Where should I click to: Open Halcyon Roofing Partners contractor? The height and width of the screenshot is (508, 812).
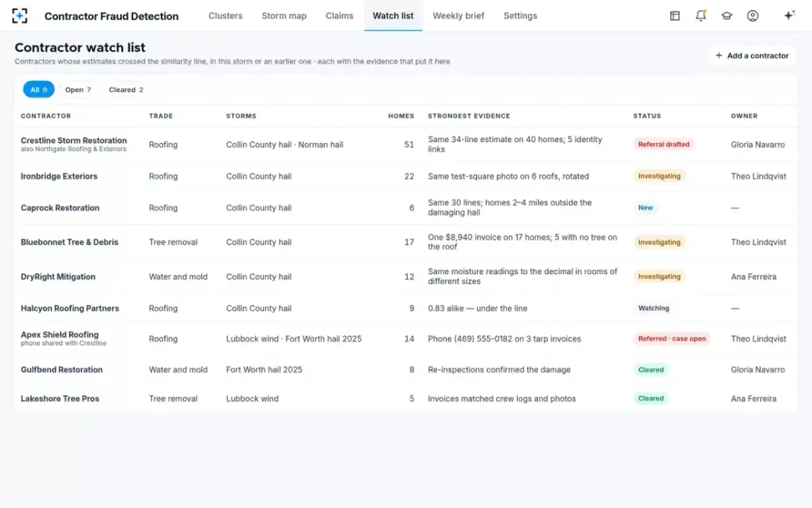(70, 308)
